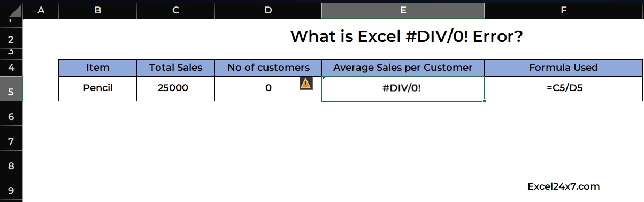Click the Excel24x7.com text
This screenshot has height=202, width=644.
click(x=563, y=186)
